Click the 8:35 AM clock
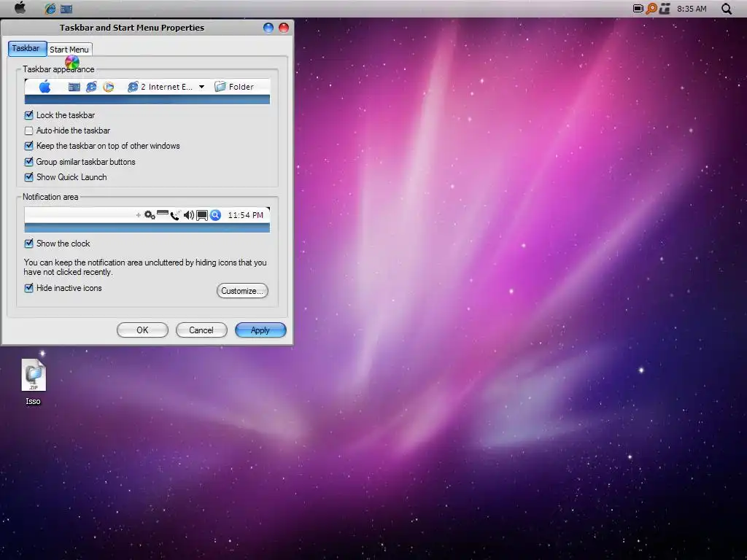This screenshot has width=747, height=560. 692,9
